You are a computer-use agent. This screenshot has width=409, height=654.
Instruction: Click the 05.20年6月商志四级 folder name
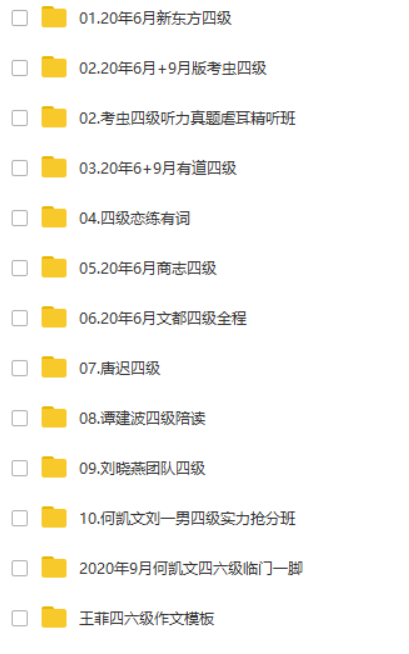[148, 268]
